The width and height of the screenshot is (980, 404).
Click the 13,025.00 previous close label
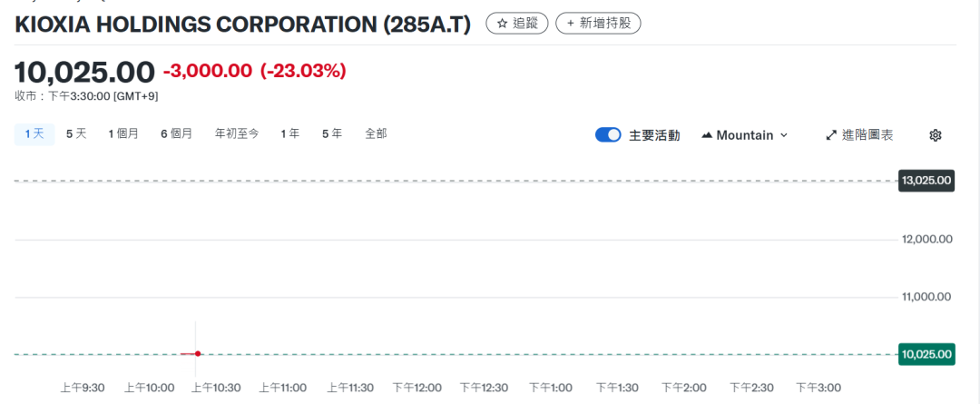pyautogui.click(x=926, y=181)
